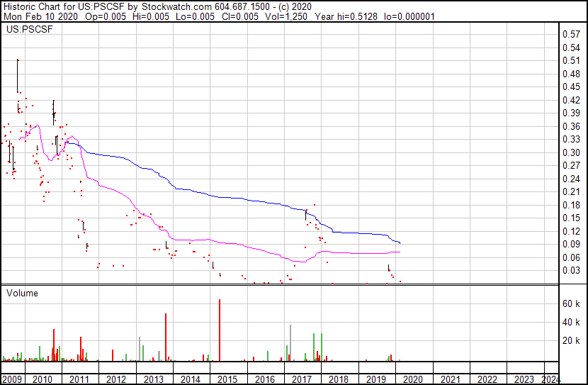Click the 0.09 price axis value

point(572,245)
